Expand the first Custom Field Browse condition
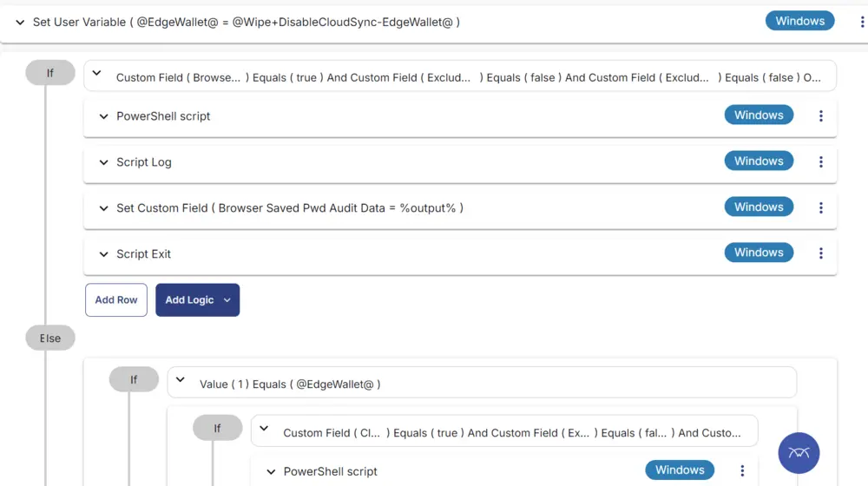Screen dimensions: 868x486 coord(97,73)
